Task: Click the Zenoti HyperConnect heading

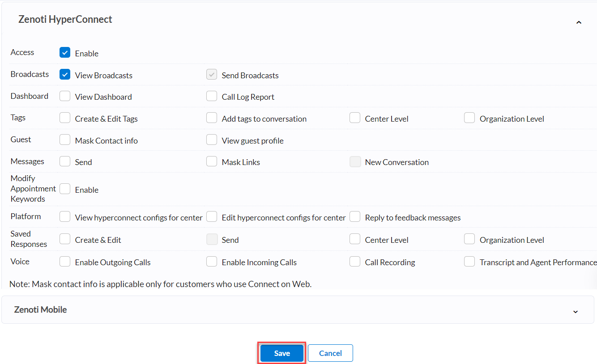Action: 65,19
